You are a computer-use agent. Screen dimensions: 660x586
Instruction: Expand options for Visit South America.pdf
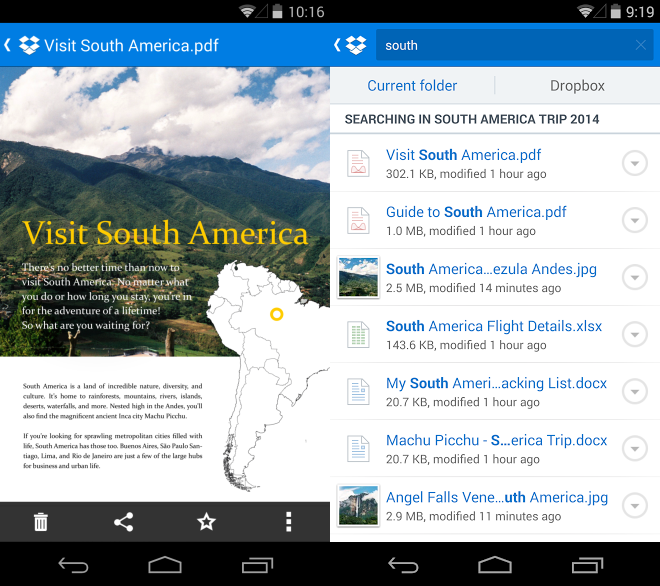(635, 163)
